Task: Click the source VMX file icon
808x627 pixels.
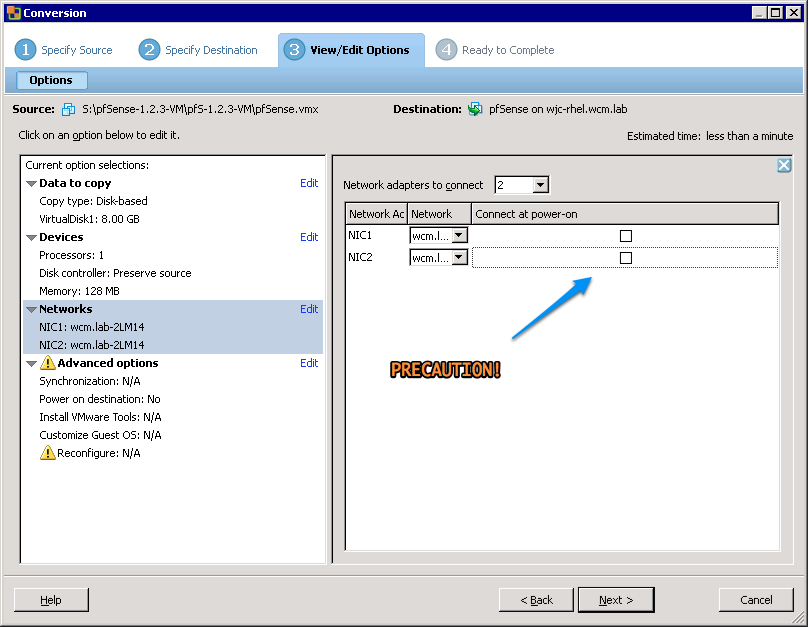Action: [69, 109]
